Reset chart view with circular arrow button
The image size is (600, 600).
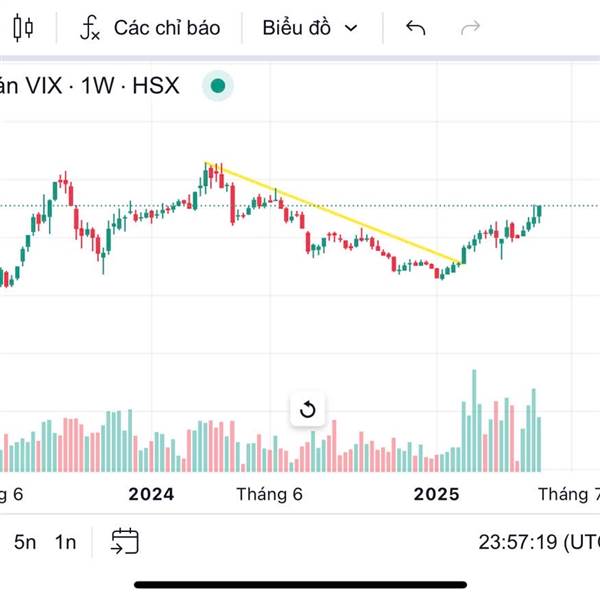[x=308, y=409]
